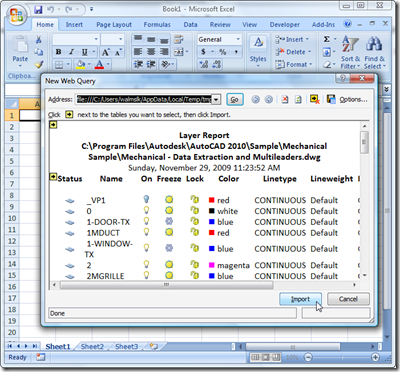Switch to the Data ribbon tab
The image size is (400, 372).
[190, 25]
